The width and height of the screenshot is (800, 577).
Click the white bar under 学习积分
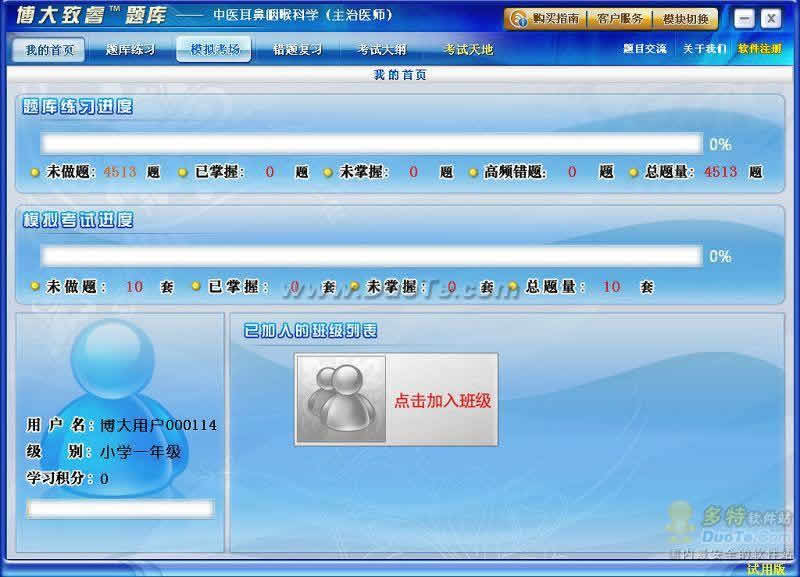pos(120,509)
